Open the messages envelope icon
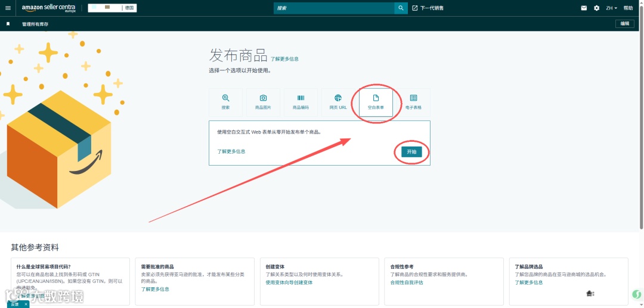The width and height of the screenshot is (644, 308). (x=584, y=8)
